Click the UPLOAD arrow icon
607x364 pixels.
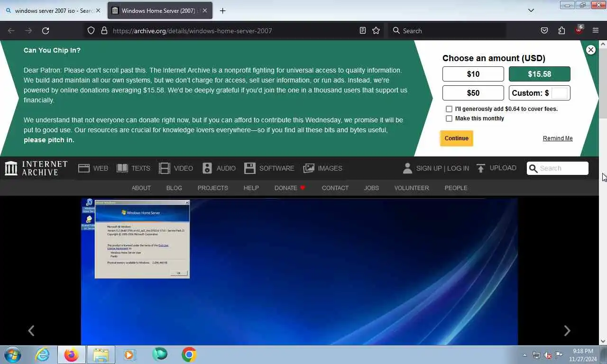(x=481, y=168)
